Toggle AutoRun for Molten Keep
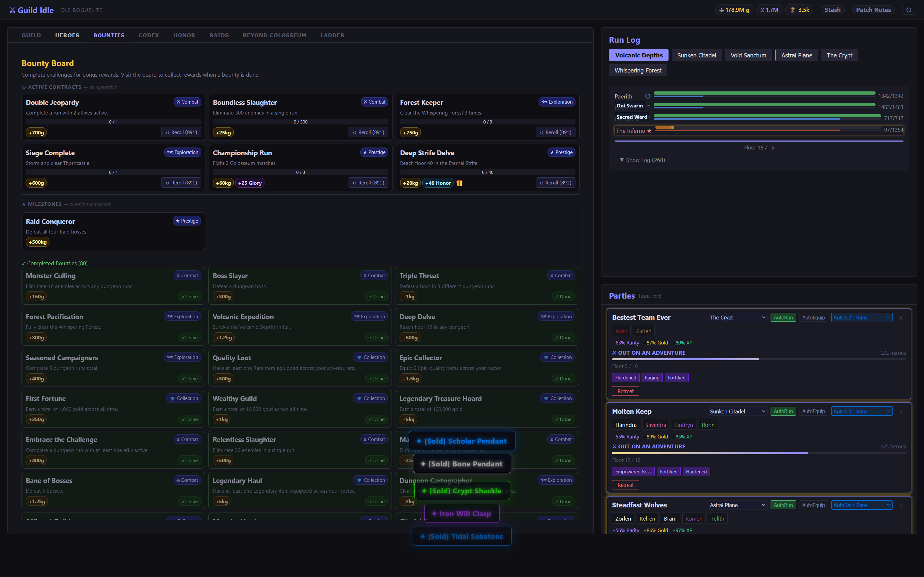The width and height of the screenshot is (924, 577). 783,412
